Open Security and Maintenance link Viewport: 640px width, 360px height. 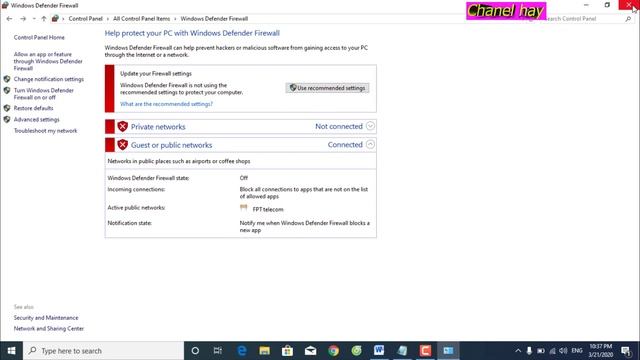[x=46, y=318]
